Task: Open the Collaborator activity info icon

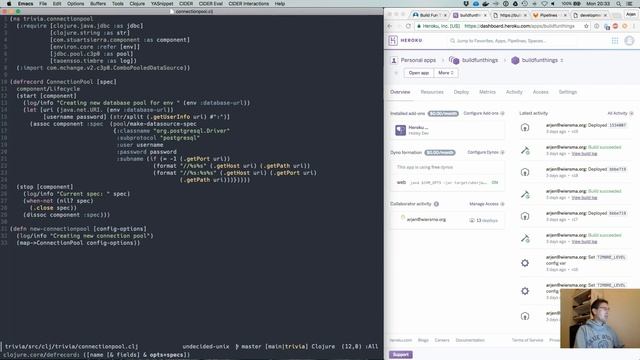Action: [x=436, y=204]
